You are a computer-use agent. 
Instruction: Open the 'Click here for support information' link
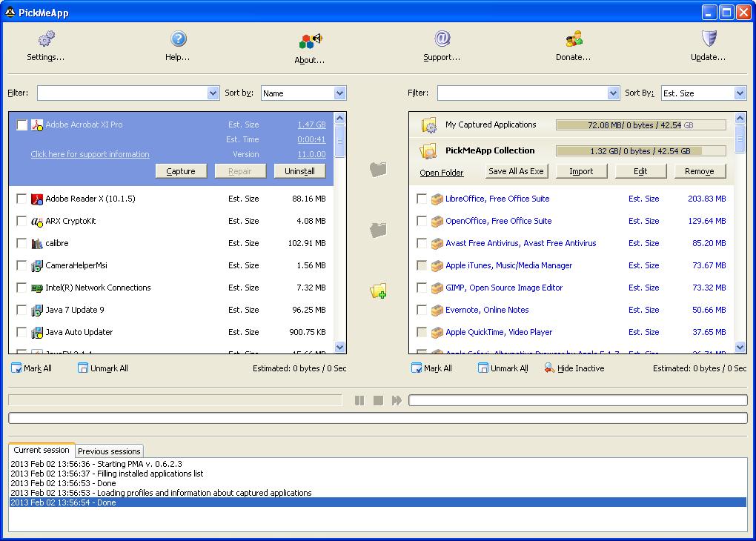(90, 154)
